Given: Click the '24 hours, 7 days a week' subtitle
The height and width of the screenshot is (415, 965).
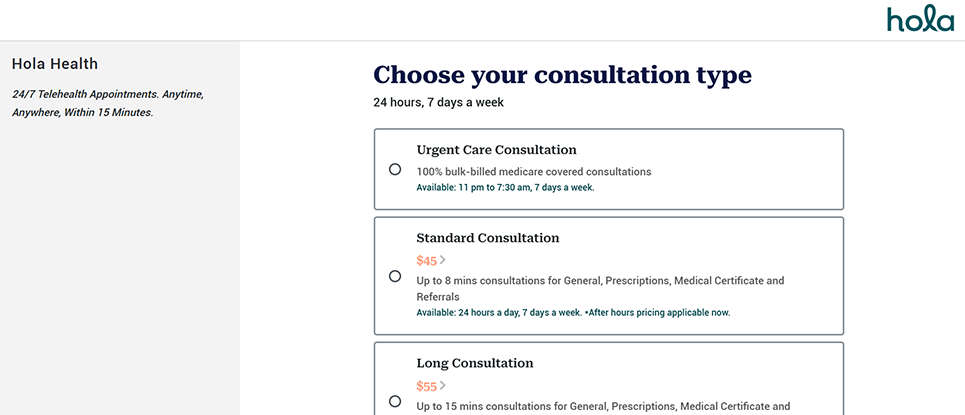Looking at the screenshot, I should tap(438, 102).
